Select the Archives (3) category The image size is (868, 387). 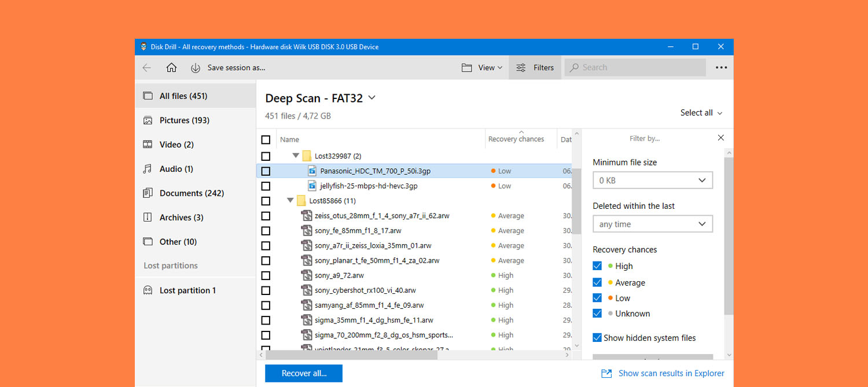pyautogui.click(x=196, y=218)
